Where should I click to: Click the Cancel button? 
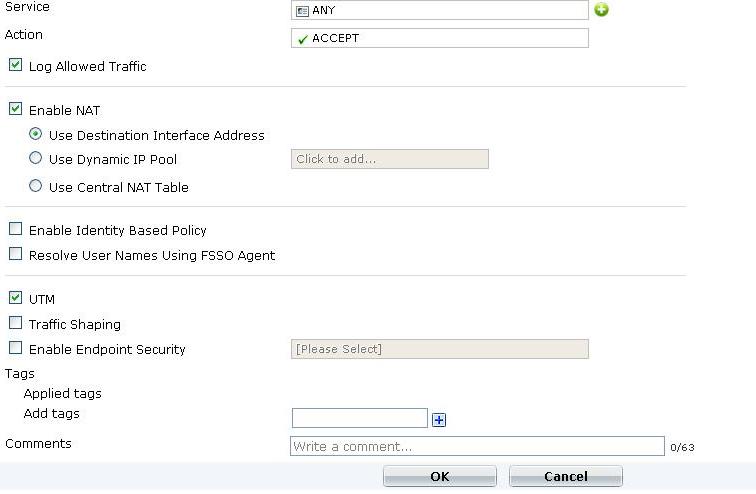pyautogui.click(x=565, y=476)
